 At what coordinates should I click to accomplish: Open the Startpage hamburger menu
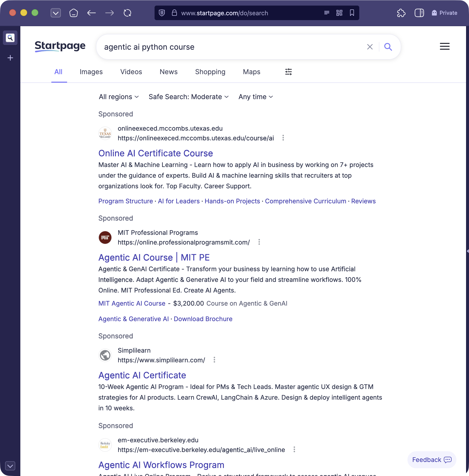coord(444,46)
